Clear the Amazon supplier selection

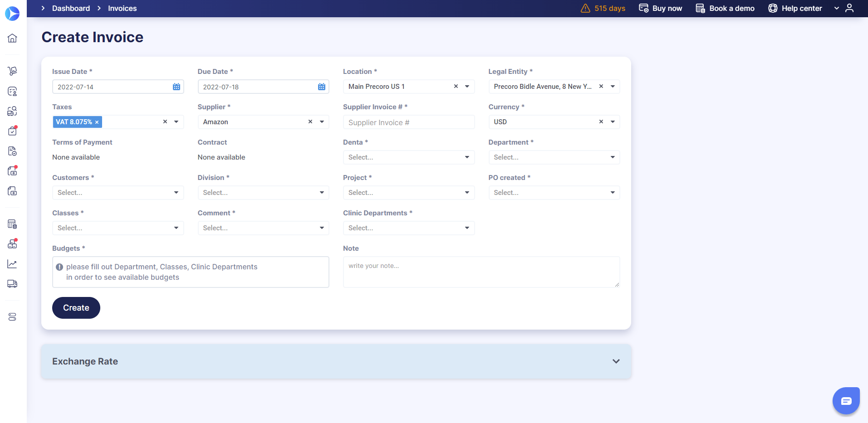(310, 122)
